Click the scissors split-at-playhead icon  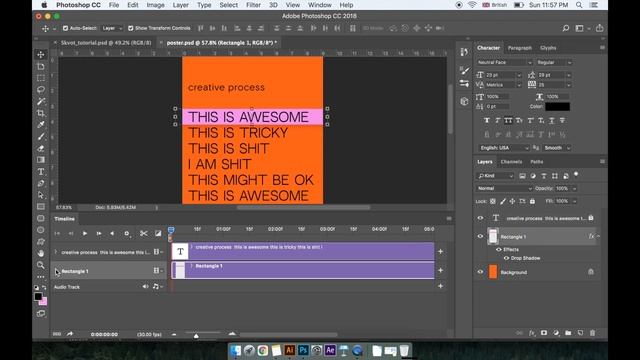click(x=144, y=233)
